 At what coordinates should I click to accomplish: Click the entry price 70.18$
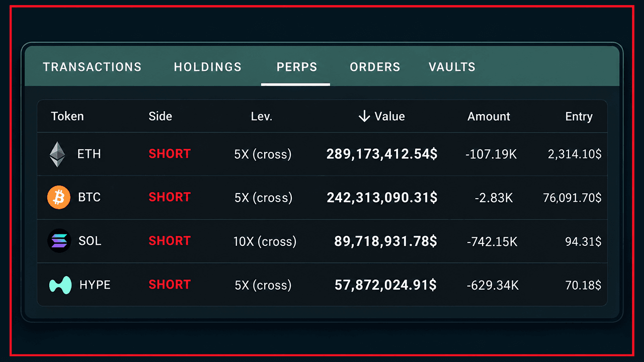(583, 286)
